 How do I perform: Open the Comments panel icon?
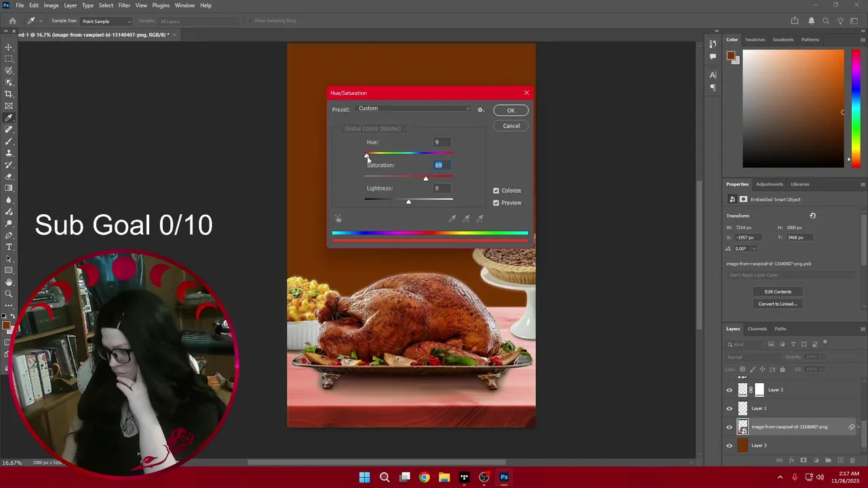pos(713,57)
